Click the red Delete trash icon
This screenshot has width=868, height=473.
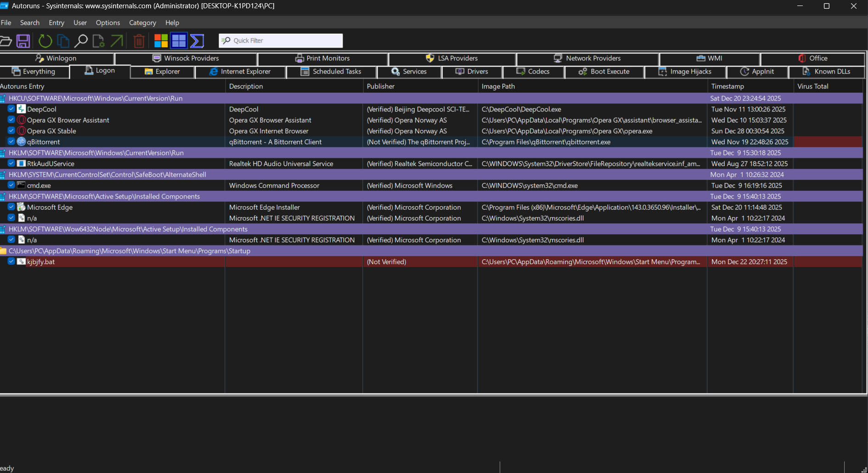click(x=139, y=41)
